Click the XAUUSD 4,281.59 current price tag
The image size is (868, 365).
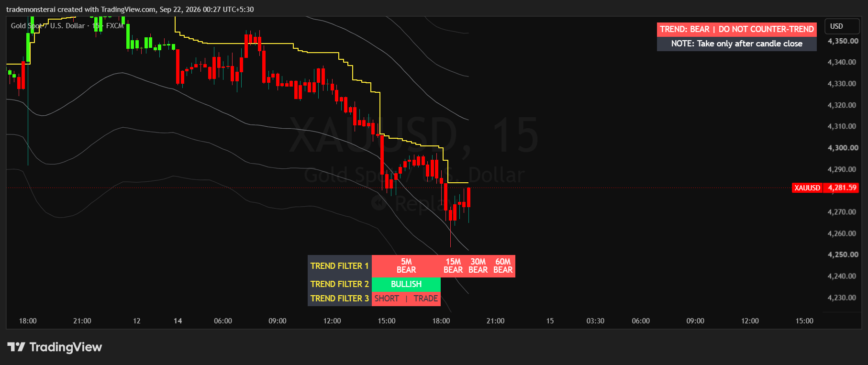[825, 188]
